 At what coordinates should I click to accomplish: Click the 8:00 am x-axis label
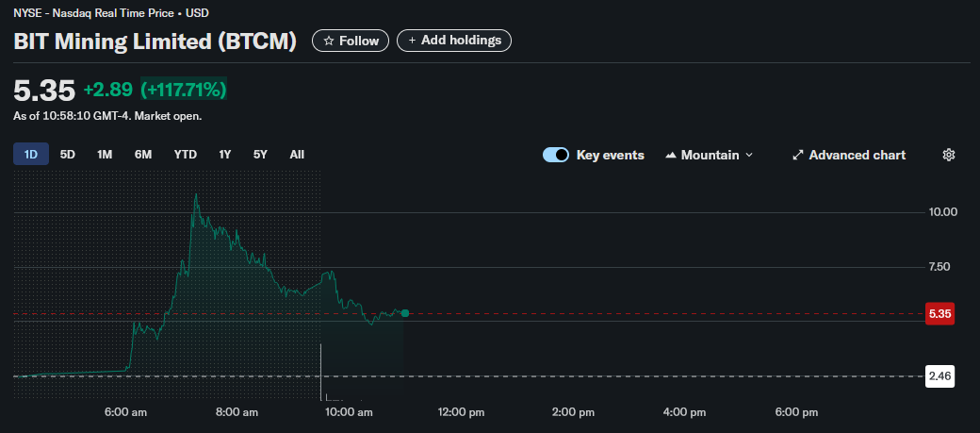237,412
